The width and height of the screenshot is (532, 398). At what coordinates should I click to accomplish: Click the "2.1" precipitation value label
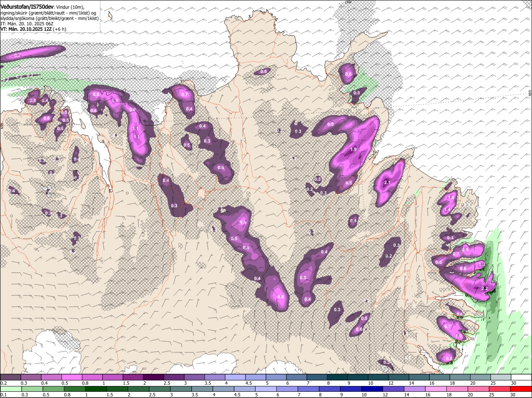(387, 182)
